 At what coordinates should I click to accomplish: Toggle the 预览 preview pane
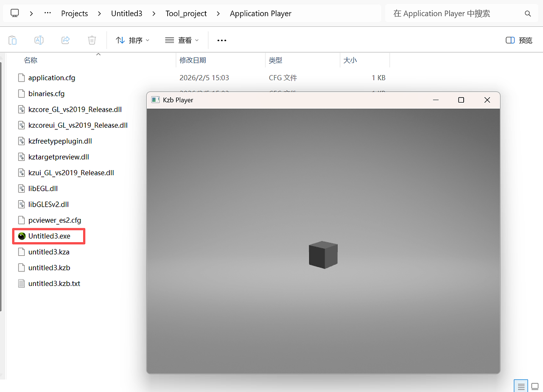(519, 40)
